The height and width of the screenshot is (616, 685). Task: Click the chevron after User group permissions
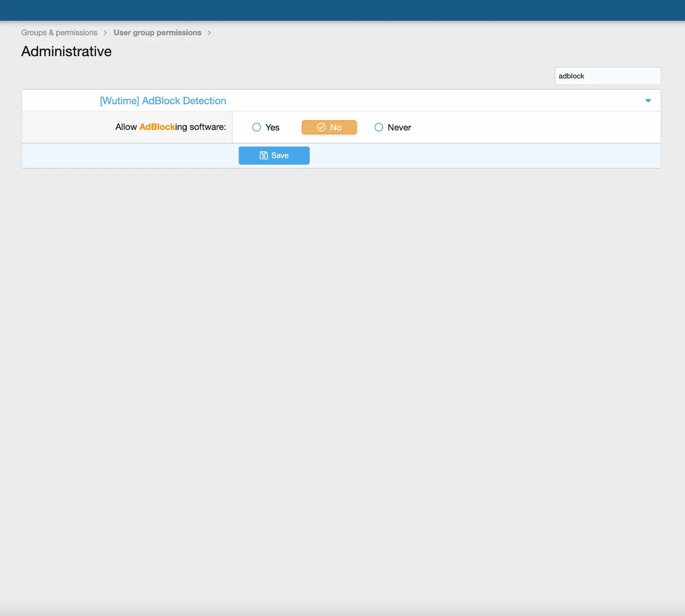coord(209,33)
